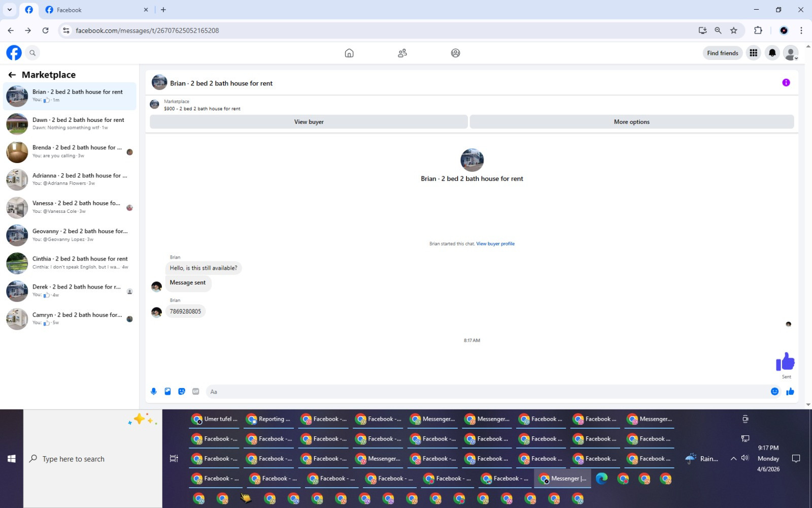Open Vanessa's house for rent chat
Screen dimensions: 812x508
coord(70,207)
